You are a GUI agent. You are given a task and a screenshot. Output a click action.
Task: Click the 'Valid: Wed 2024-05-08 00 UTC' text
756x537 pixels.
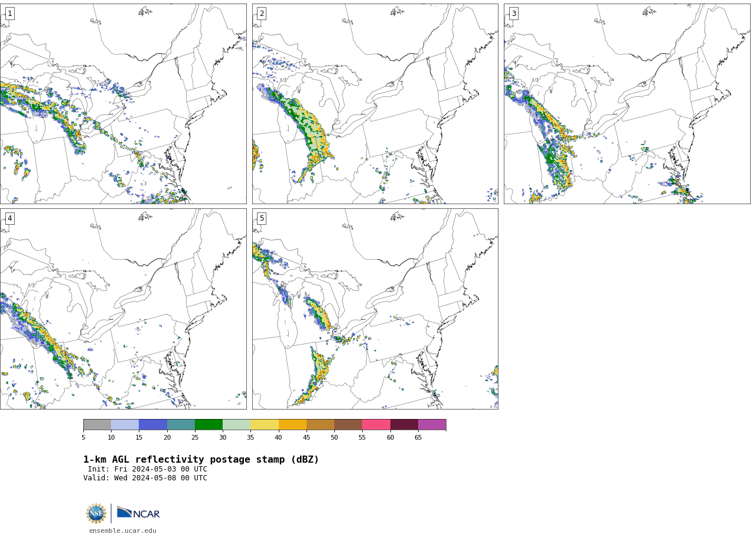(145, 478)
